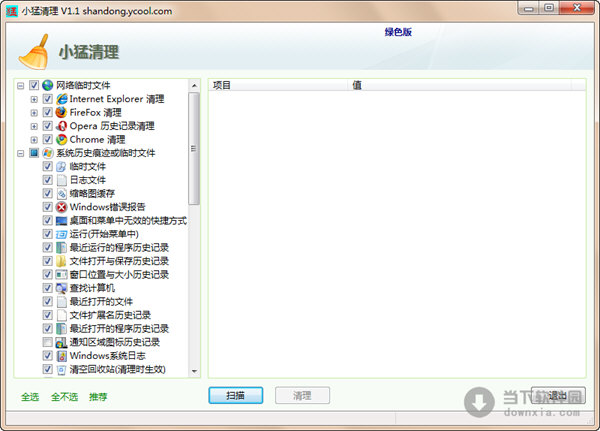This screenshot has width=600, height=431.
Task: Minimize the 小猛清理 window
Action: pyautogui.click(x=529, y=8)
